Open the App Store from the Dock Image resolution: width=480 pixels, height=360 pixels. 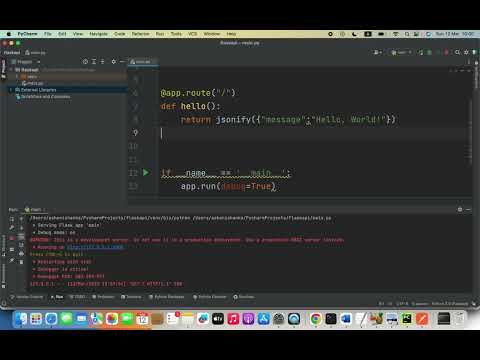pyautogui.click(x=264, y=319)
